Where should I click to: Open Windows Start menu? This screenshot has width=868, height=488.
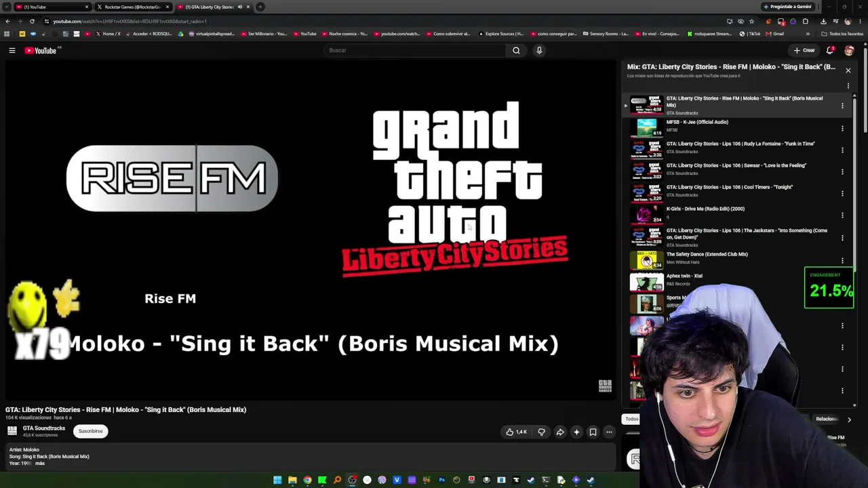pos(277,481)
